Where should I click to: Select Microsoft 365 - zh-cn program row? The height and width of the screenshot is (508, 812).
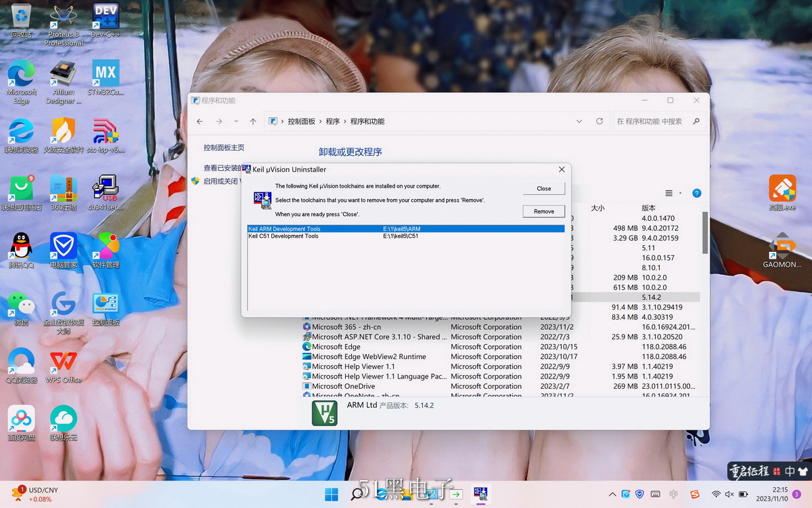[x=501, y=326]
